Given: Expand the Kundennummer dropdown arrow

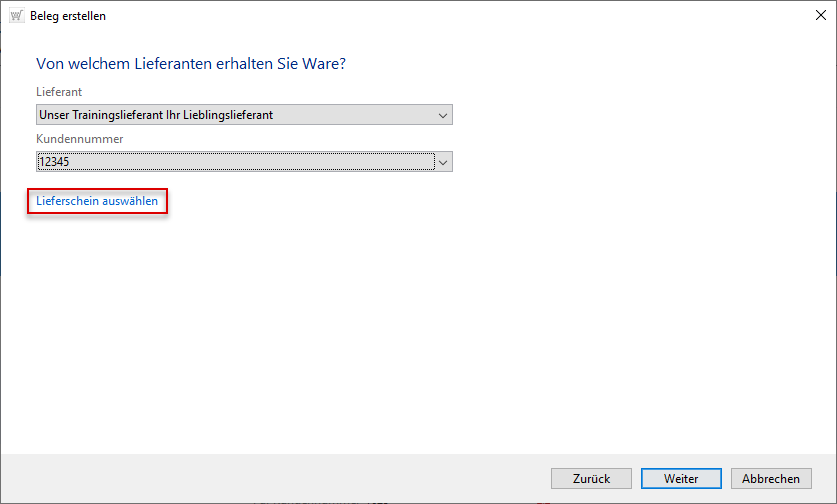Looking at the screenshot, I should pyautogui.click(x=444, y=161).
